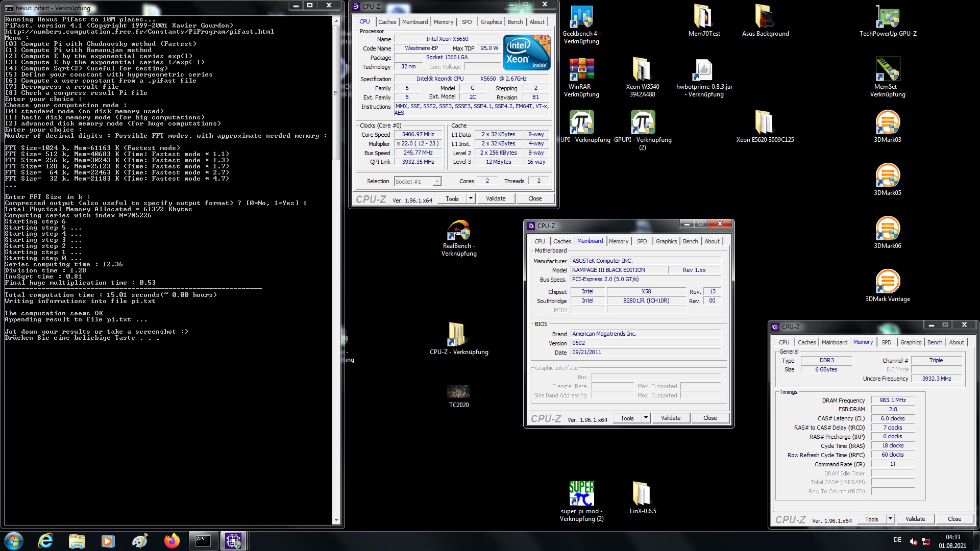The height and width of the screenshot is (551, 980).
Task: Click Close in the CPU tab window
Action: tap(535, 198)
